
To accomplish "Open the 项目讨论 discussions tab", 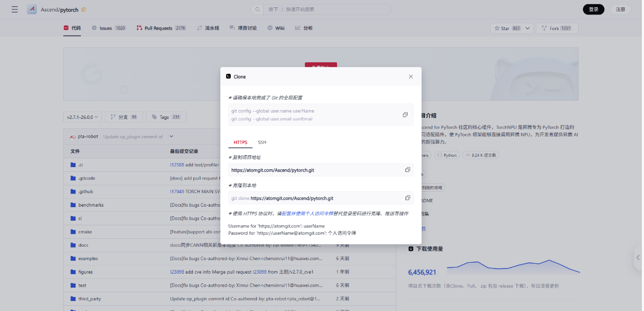I will [243, 28].
